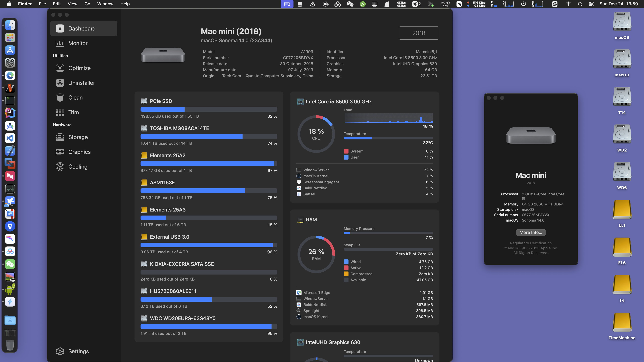
Task: Open the Edit menu
Action: (x=57, y=4)
